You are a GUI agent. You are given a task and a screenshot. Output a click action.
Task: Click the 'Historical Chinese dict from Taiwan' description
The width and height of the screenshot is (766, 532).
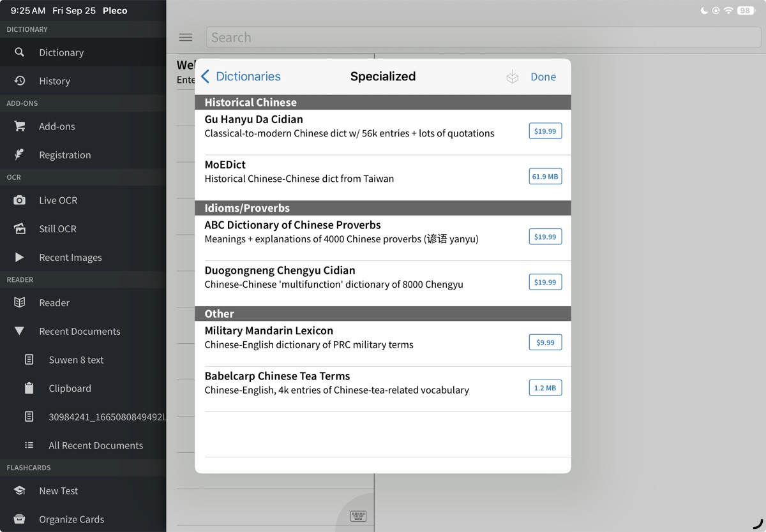coord(299,179)
